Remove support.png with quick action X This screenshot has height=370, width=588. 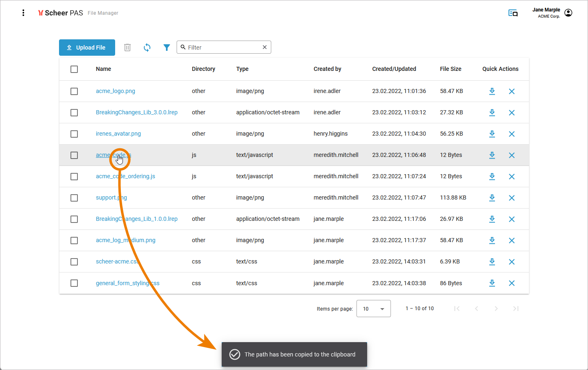click(x=511, y=198)
